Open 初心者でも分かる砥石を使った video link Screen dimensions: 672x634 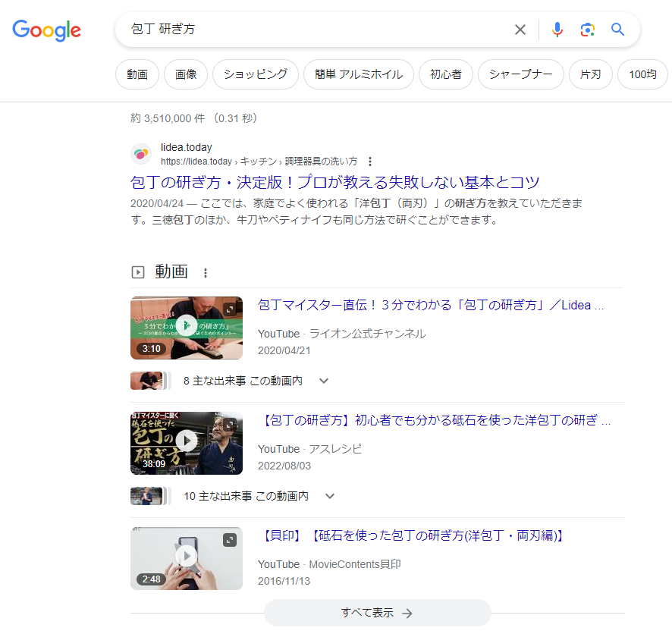[x=434, y=420]
